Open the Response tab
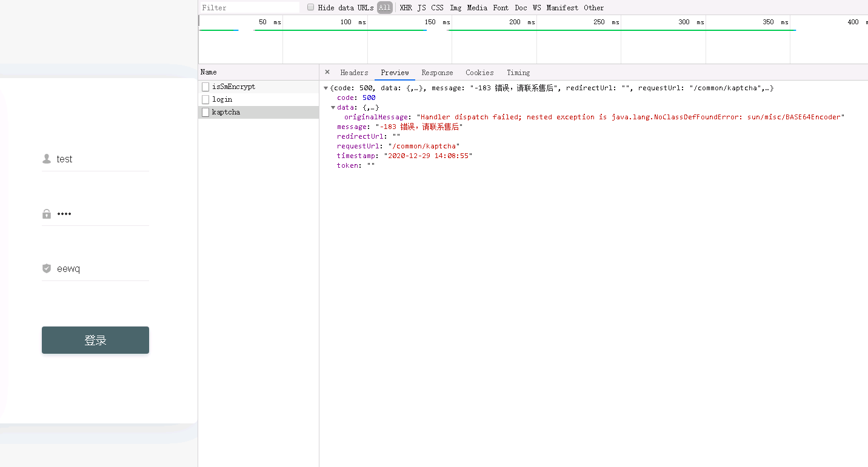 [437, 73]
